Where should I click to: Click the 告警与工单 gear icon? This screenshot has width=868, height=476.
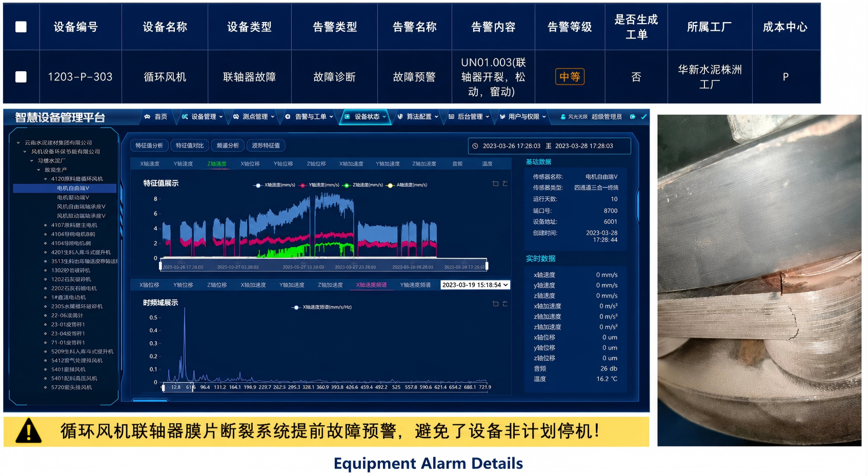(288, 117)
